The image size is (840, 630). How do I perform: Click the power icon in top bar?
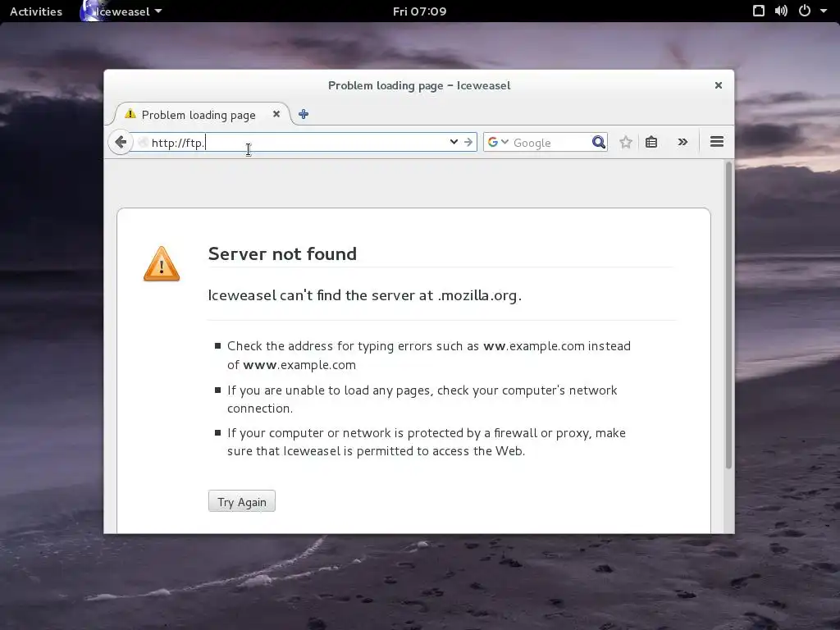(805, 11)
